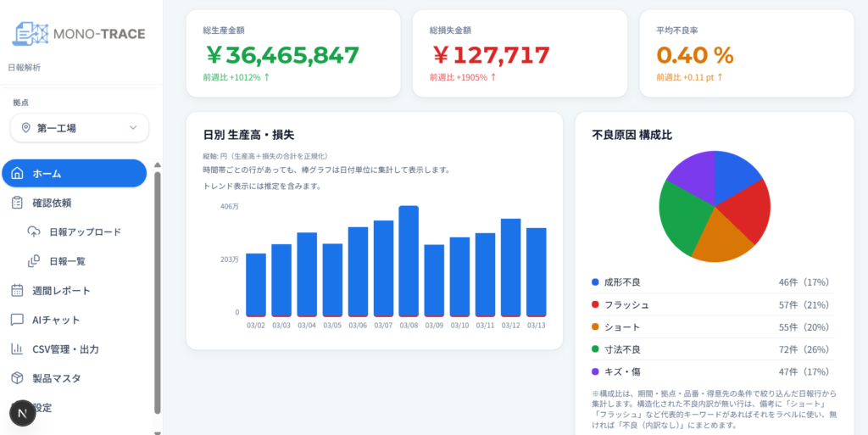868x435 pixels.
Task: Click the clipboard icon beside 確認依頼
Action: 17,203
